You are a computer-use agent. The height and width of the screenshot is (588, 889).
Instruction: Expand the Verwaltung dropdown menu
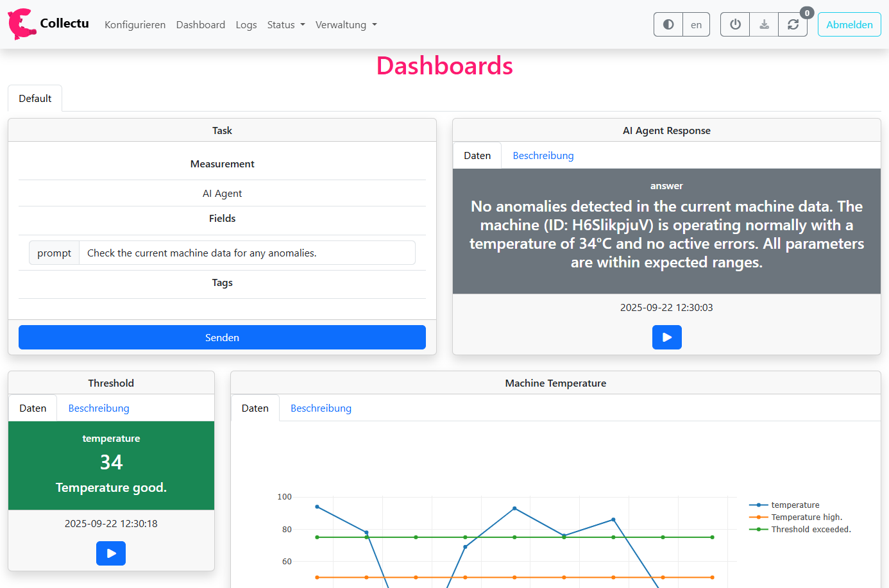[x=346, y=24]
